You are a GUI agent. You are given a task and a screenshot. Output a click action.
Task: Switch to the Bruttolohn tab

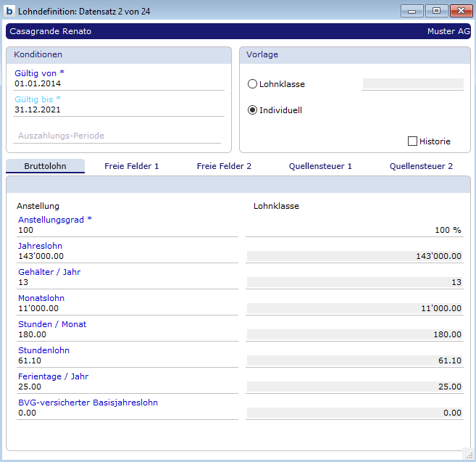45,166
